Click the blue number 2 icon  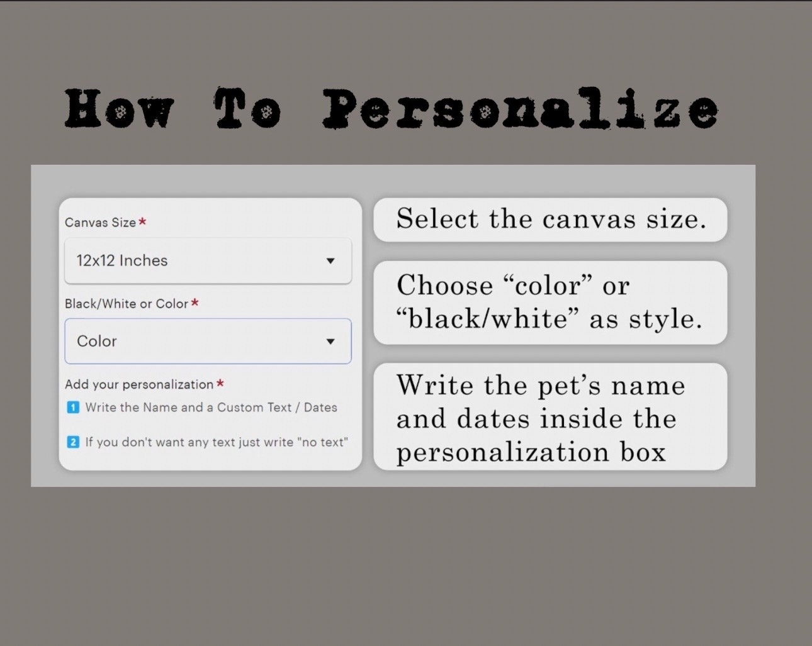[73, 442]
